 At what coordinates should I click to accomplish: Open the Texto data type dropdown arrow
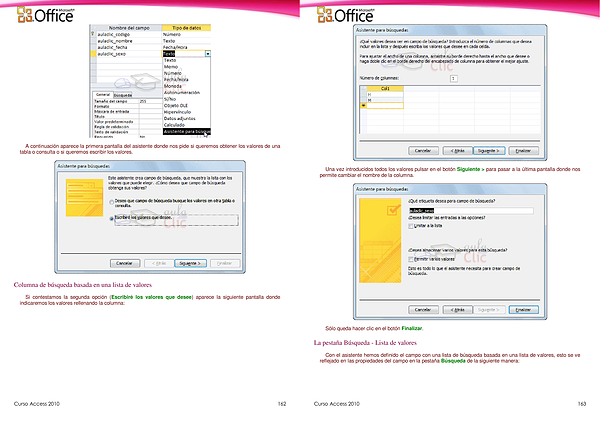(x=207, y=53)
